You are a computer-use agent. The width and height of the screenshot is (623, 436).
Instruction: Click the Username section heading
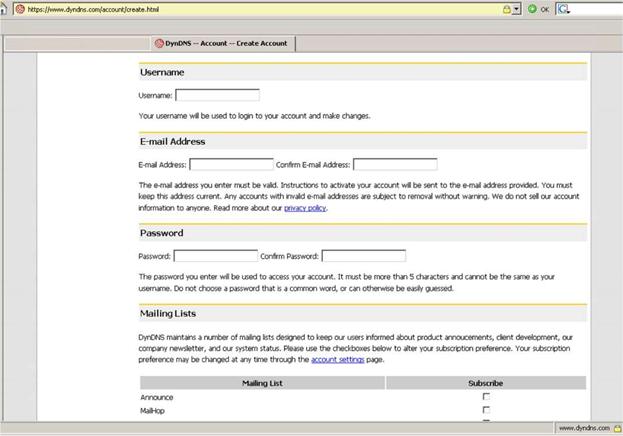(162, 72)
